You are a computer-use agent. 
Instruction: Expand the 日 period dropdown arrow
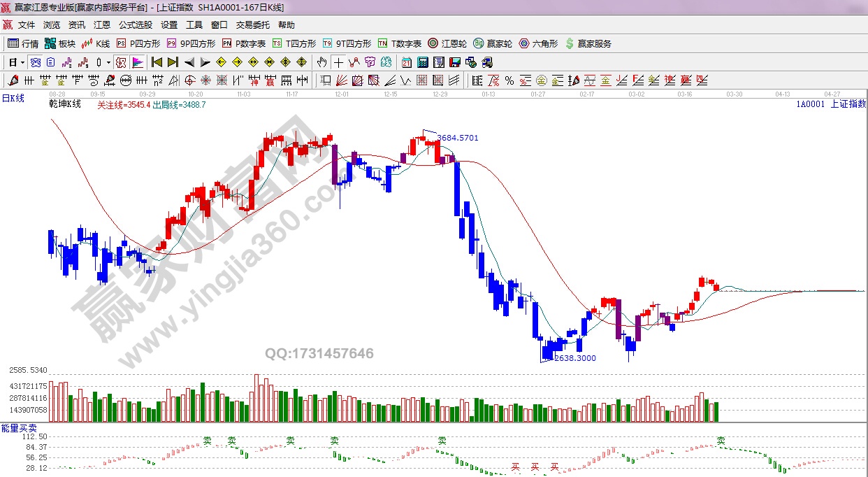point(23,62)
